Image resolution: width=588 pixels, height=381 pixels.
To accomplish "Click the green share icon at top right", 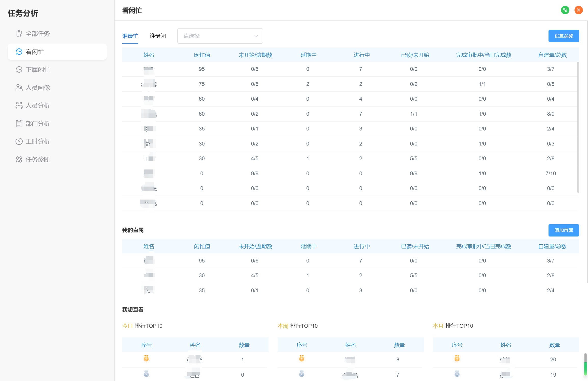I will click(565, 10).
